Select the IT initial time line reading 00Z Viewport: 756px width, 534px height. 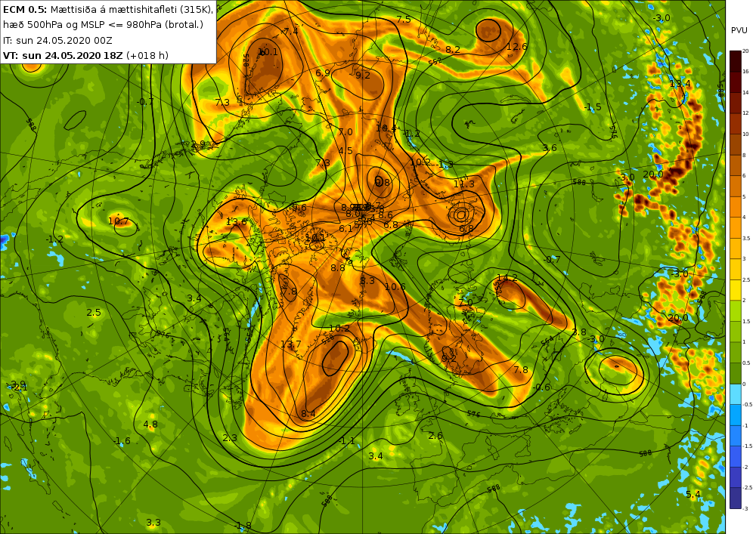click(x=57, y=41)
